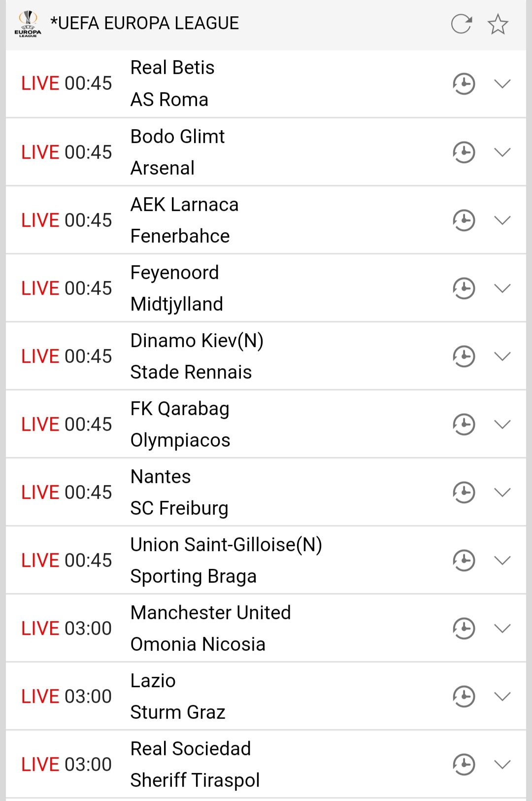Click the refresh icon in league header
The height and width of the screenshot is (801, 532).
pyautogui.click(x=462, y=24)
